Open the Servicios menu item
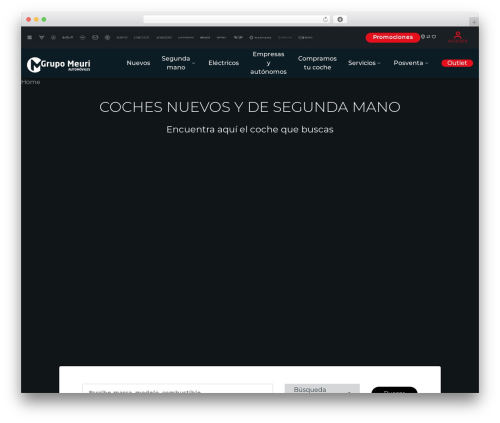 click(362, 63)
